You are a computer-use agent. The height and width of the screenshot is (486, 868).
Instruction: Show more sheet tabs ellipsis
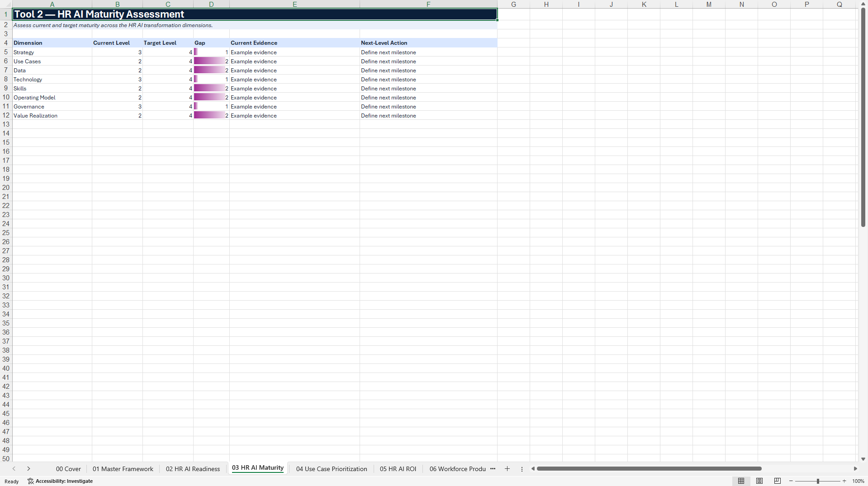493,469
